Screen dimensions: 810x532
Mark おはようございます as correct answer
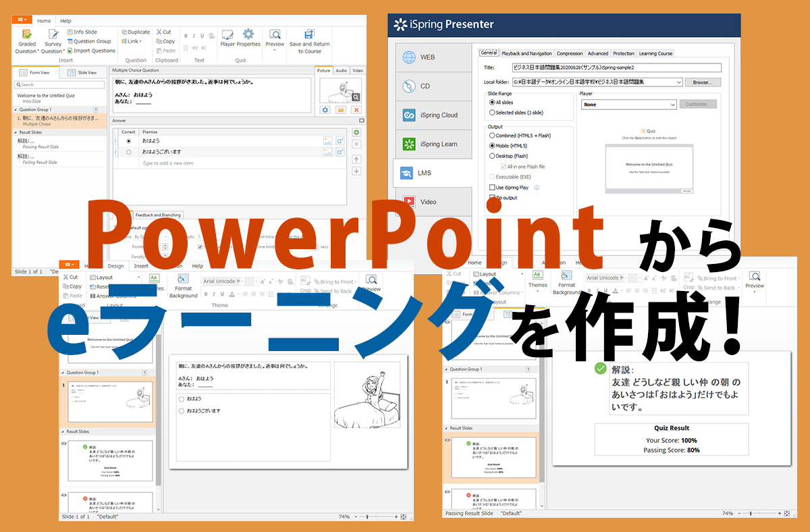[129, 152]
